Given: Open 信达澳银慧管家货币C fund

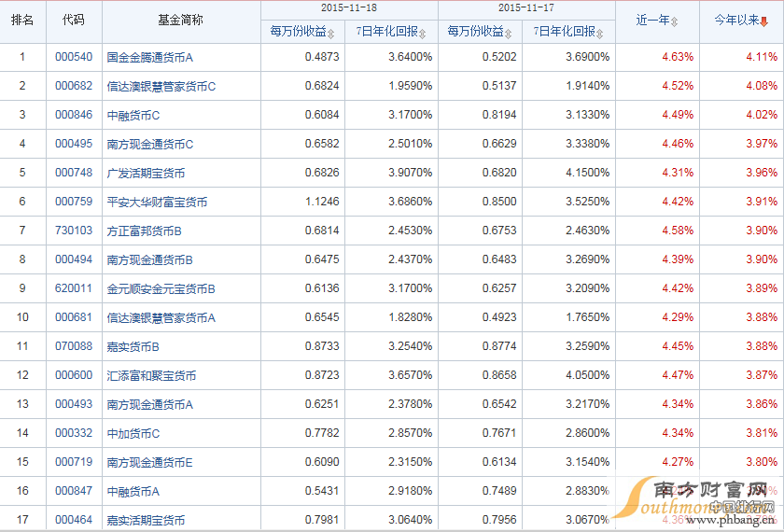Looking at the screenshot, I should click(161, 87).
